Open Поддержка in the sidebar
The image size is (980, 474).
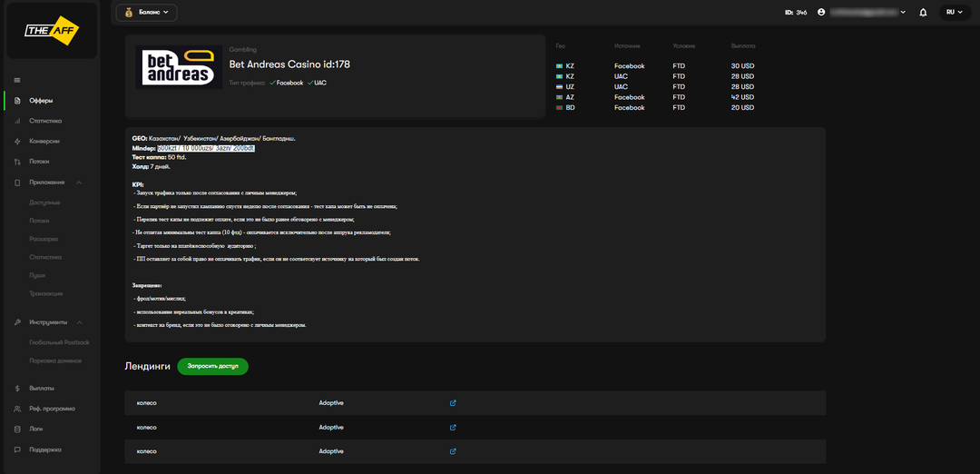[45, 449]
